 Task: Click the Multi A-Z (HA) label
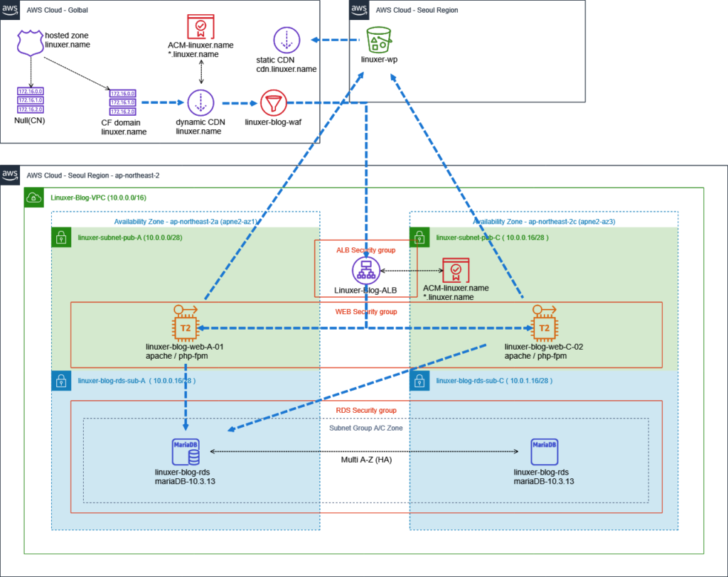pyautogui.click(x=365, y=460)
